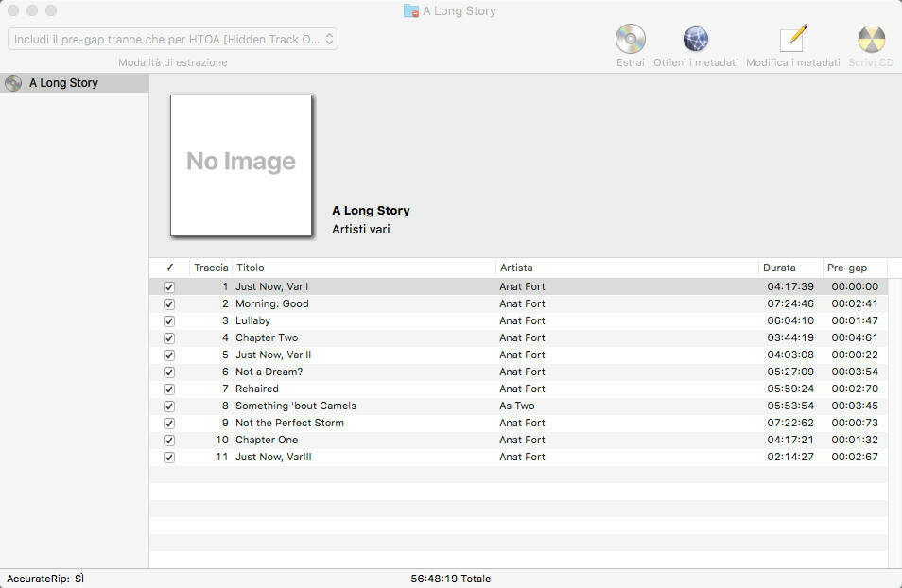
Task: Click the Chapter One track title
Action: pyautogui.click(x=267, y=440)
